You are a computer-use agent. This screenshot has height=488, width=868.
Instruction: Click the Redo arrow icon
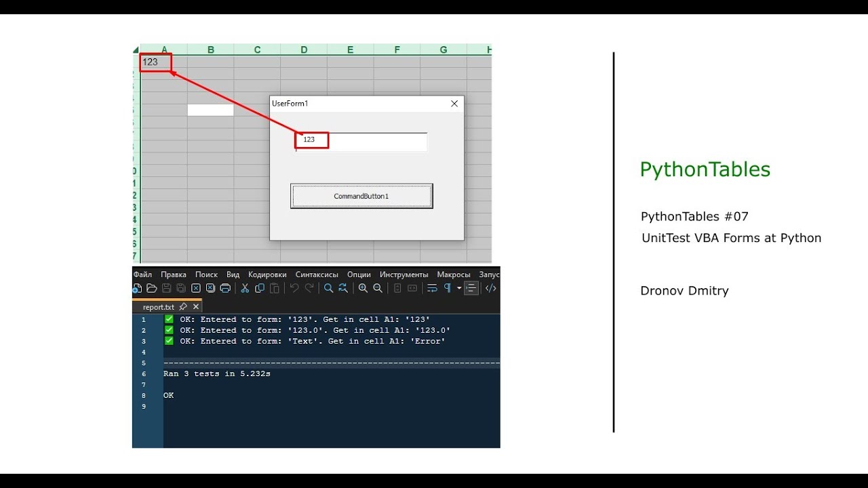[309, 288]
